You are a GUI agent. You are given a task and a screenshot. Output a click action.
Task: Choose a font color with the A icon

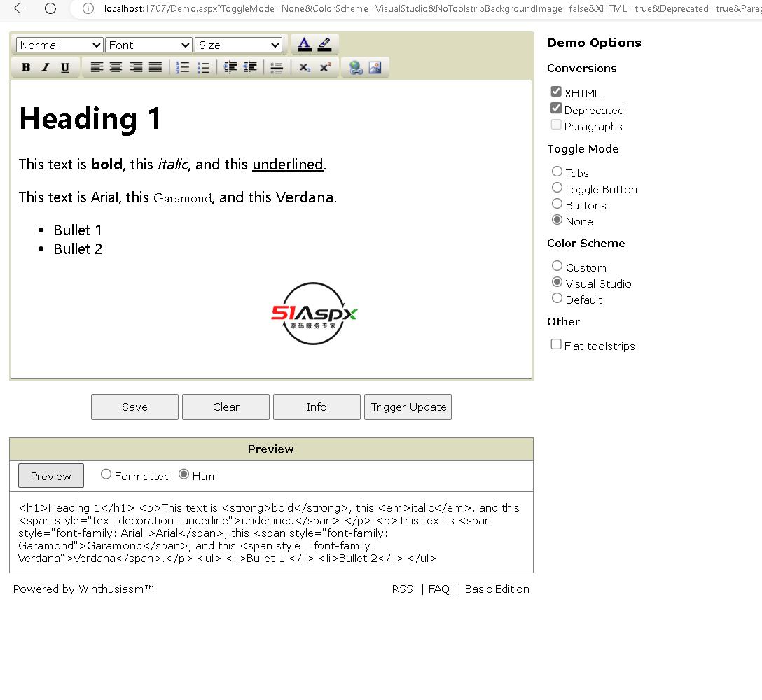click(x=304, y=44)
